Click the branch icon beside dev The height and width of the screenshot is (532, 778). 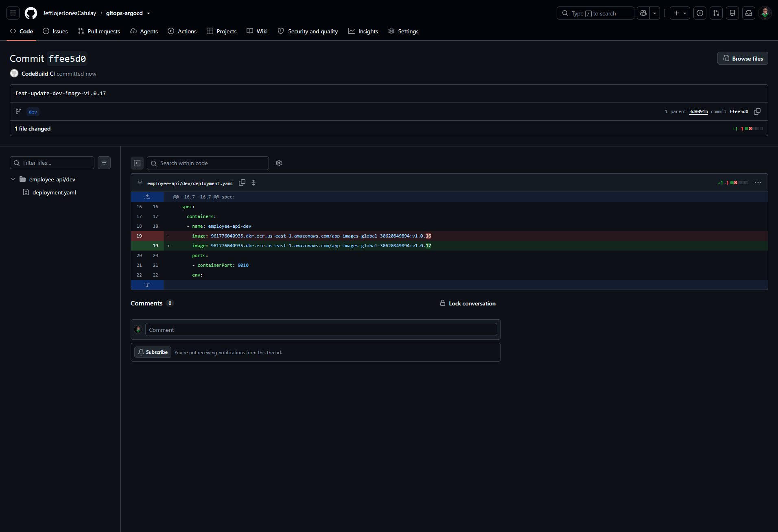click(x=18, y=111)
